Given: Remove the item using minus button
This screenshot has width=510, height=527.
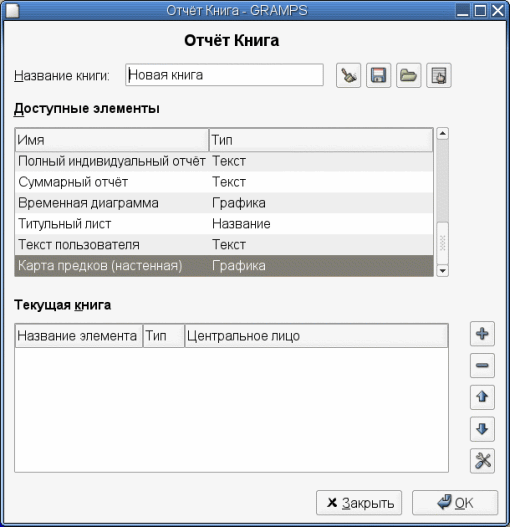Looking at the screenshot, I should 482,365.
